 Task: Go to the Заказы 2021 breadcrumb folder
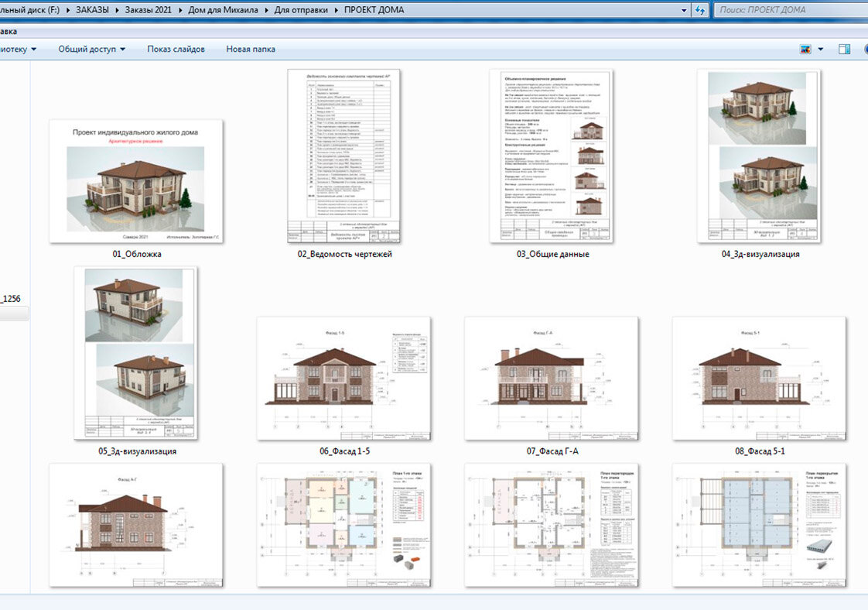149,10
